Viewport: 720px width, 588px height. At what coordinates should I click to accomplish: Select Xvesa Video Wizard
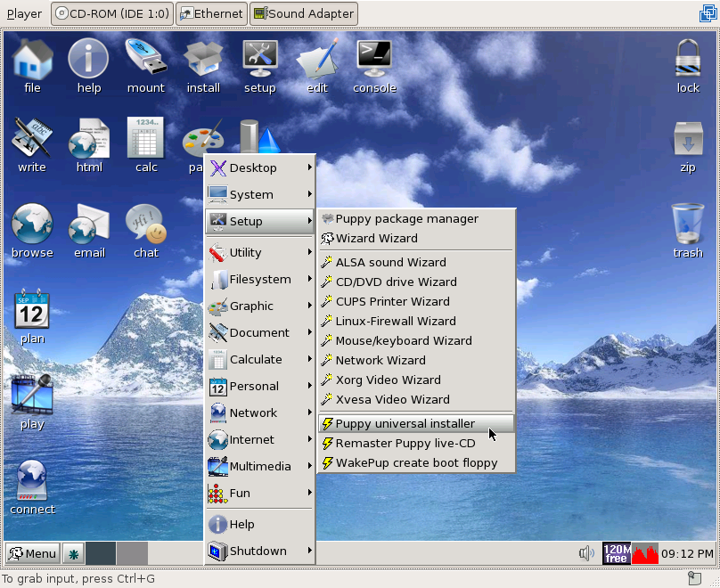tap(416, 399)
